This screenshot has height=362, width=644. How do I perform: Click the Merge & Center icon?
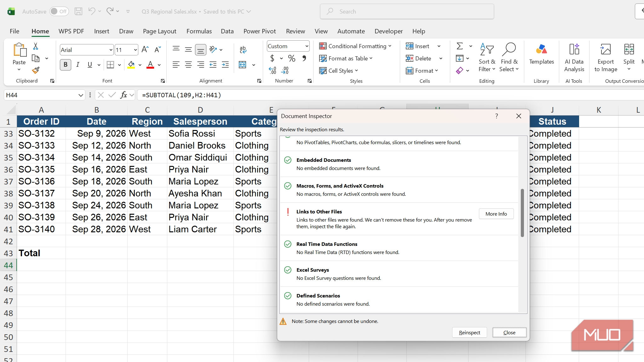coord(243,65)
